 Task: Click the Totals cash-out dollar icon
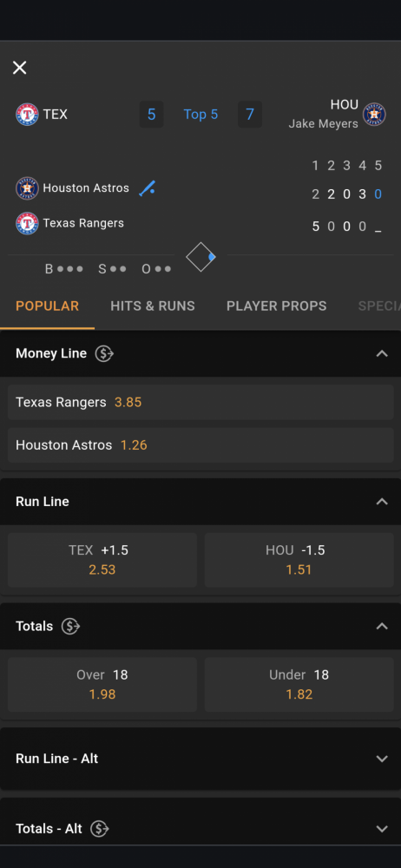pos(71,626)
